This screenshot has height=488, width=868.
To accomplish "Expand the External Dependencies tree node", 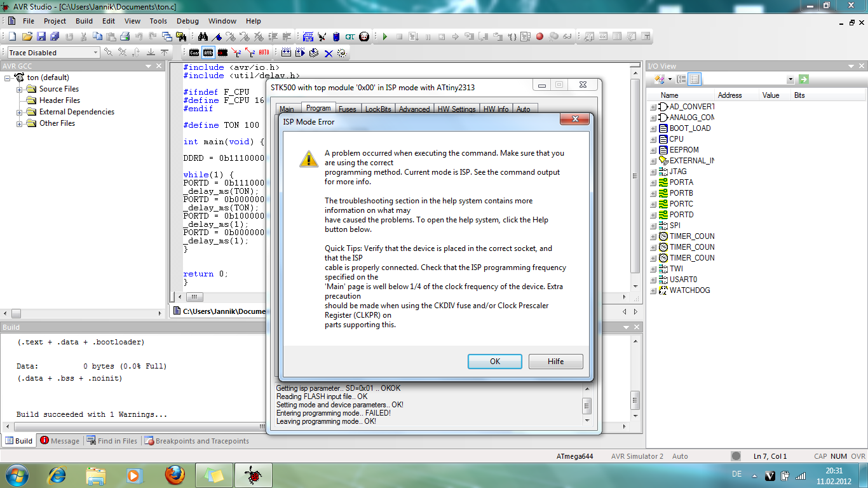I will tap(20, 112).
